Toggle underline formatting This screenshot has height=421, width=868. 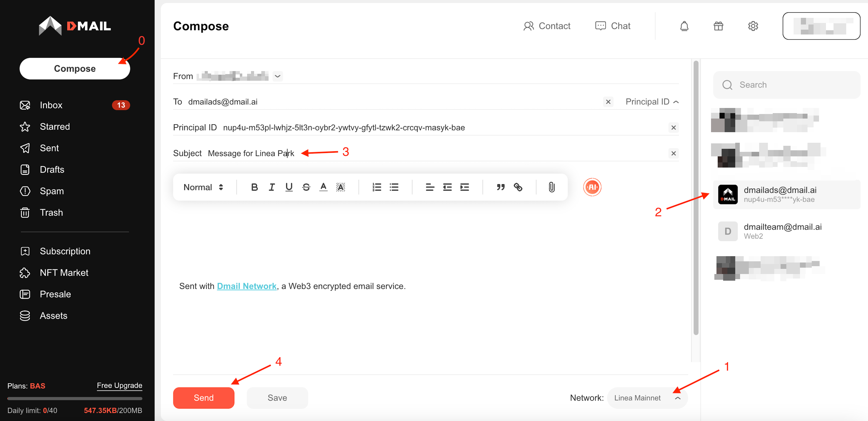tap(289, 187)
